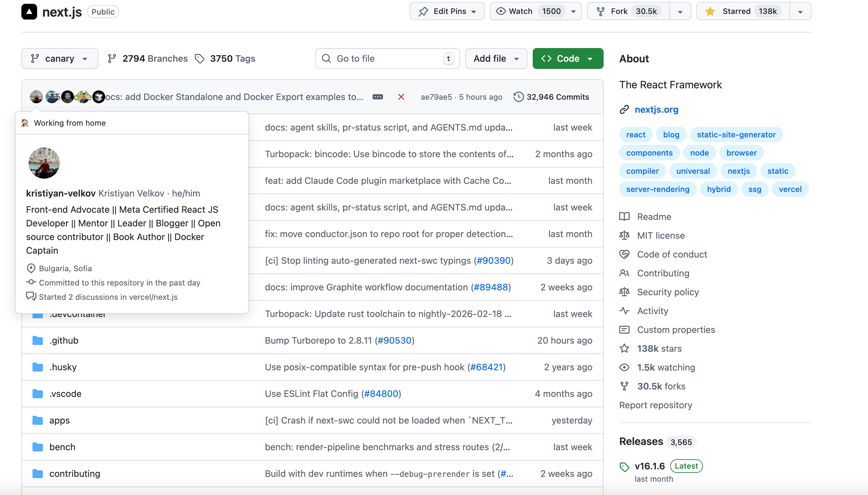The width and height of the screenshot is (868, 495).
Task: Click the Activity pulse icon
Action: (x=624, y=311)
